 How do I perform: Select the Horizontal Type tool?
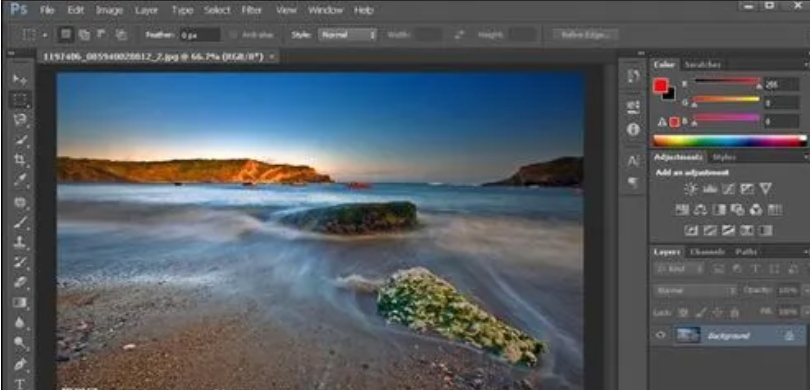[20, 383]
